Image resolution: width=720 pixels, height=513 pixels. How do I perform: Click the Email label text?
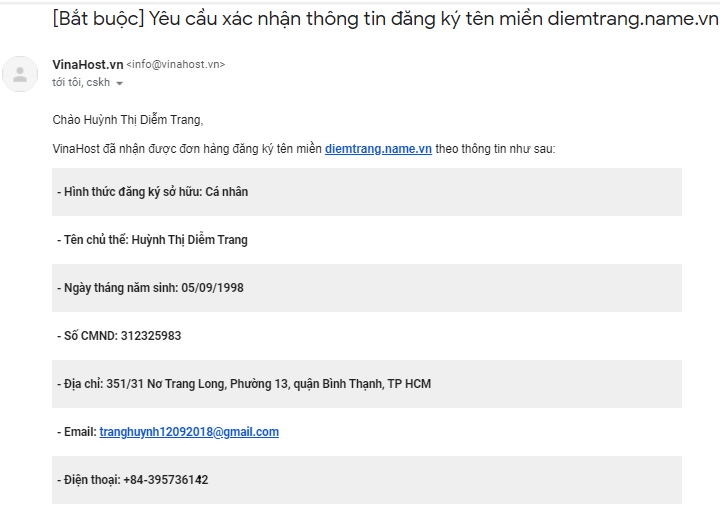pos(80,432)
